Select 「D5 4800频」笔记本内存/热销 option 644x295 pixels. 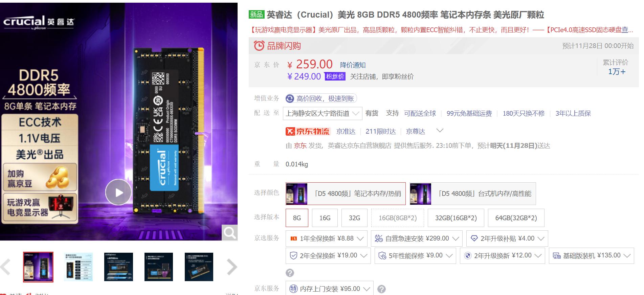point(346,194)
